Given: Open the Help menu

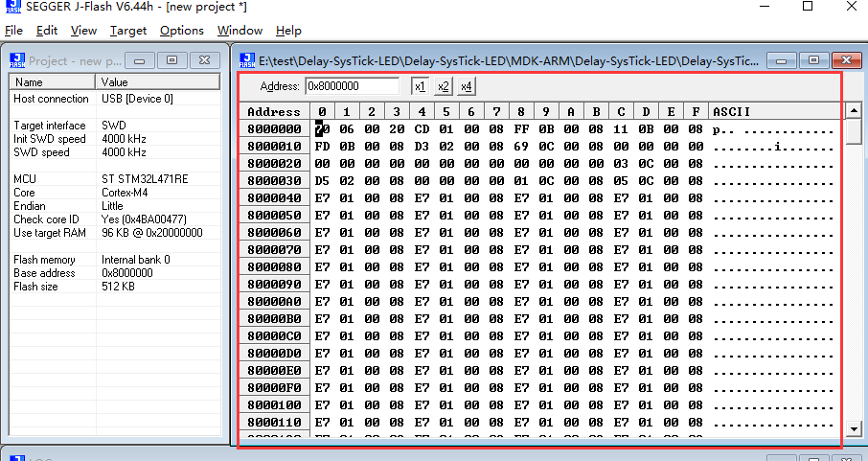Looking at the screenshot, I should pyautogui.click(x=288, y=31).
